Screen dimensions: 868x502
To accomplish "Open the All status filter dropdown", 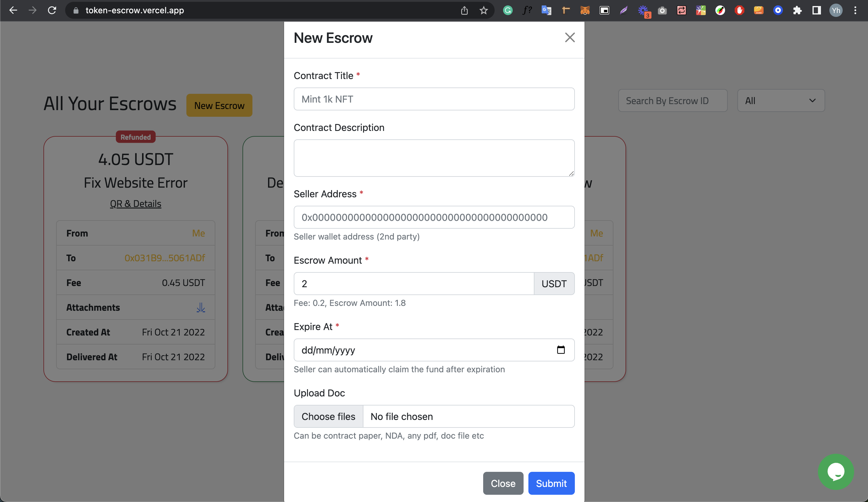I will pyautogui.click(x=781, y=100).
